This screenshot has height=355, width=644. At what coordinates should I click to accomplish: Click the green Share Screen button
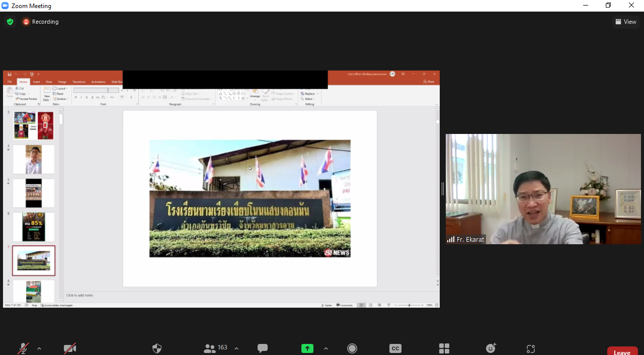click(307, 348)
